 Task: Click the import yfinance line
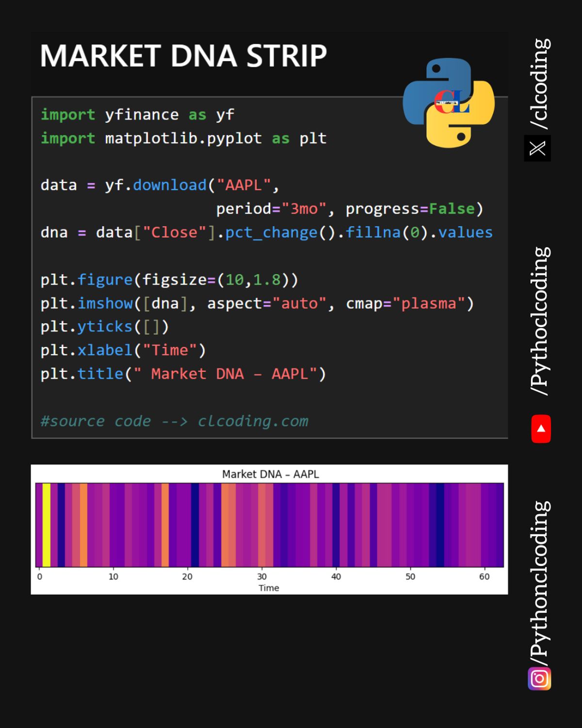[137, 115]
